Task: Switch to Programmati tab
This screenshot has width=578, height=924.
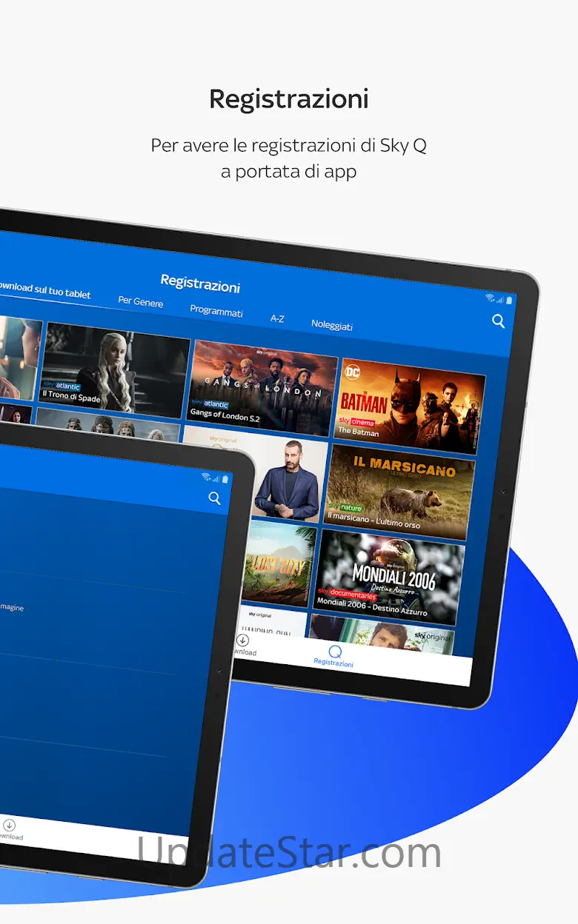Action: 216,311
